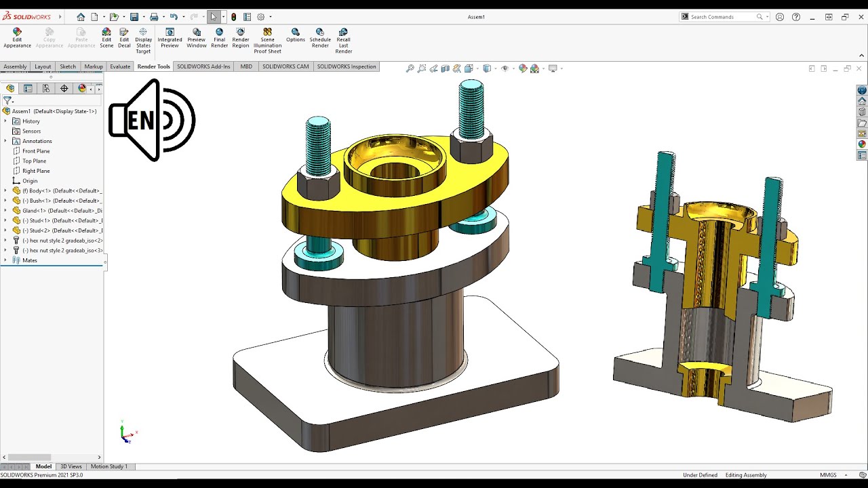The image size is (868, 488).
Task: Open the Preview Window
Action: [197, 39]
